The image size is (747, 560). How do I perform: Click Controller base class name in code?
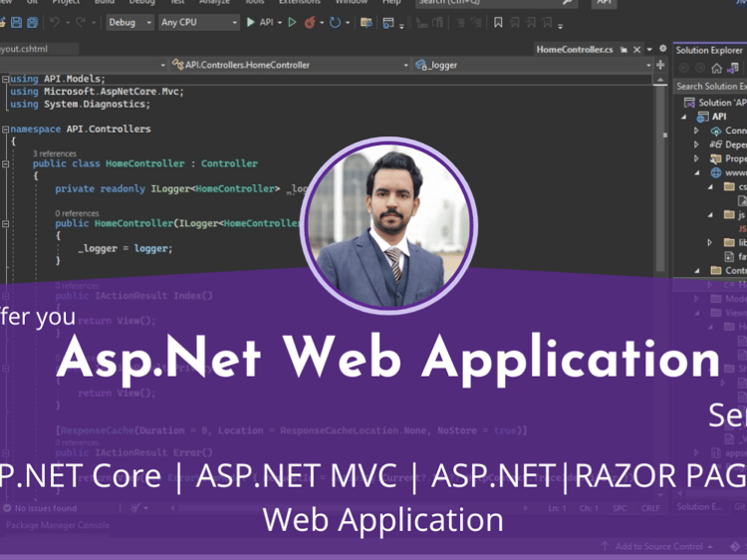pos(229,163)
